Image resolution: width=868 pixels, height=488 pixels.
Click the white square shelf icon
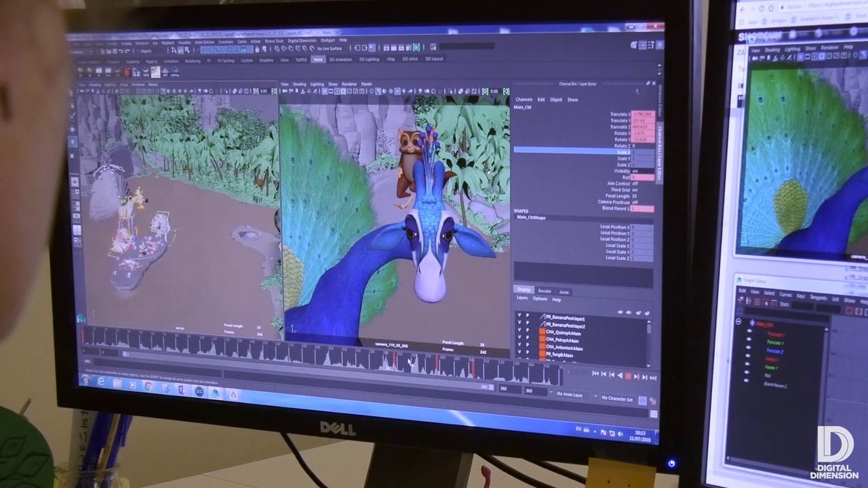(156, 72)
